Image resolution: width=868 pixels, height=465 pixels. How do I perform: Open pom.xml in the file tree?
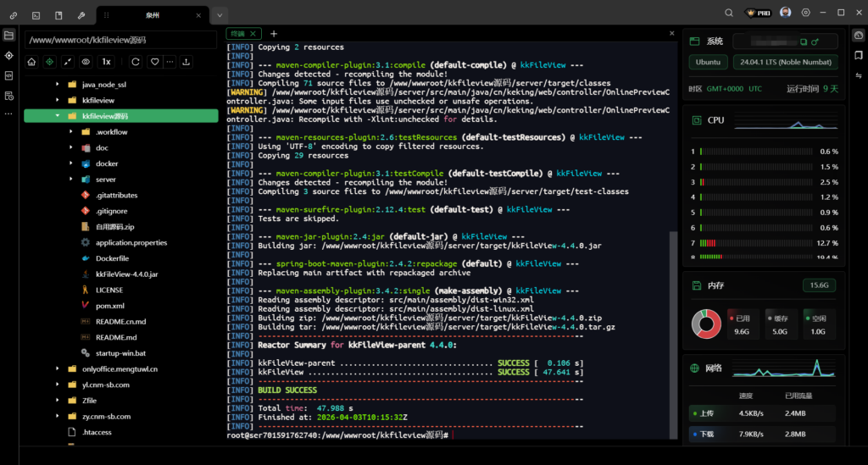tap(109, 306)
